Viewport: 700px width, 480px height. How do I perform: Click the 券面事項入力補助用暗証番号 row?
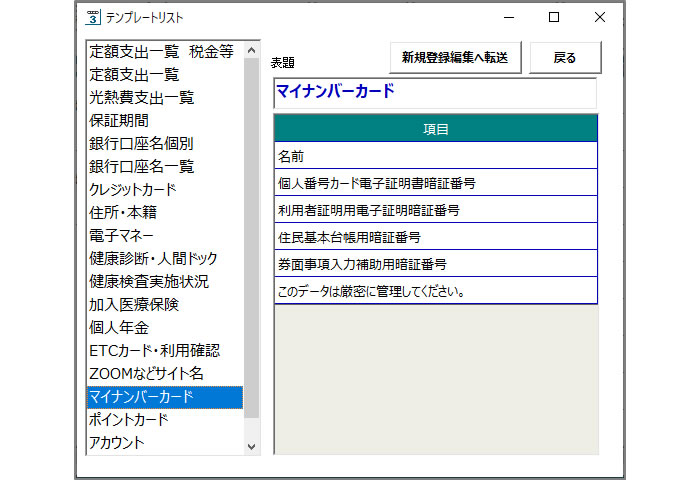pos(436,264)
